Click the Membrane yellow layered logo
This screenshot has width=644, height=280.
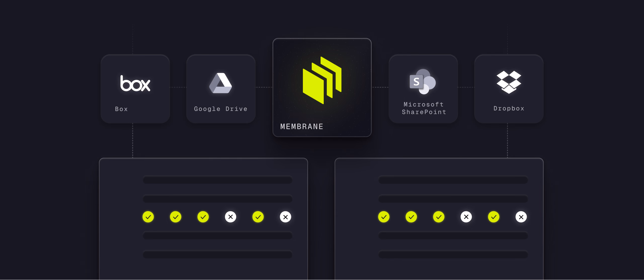tap(322, 80)
